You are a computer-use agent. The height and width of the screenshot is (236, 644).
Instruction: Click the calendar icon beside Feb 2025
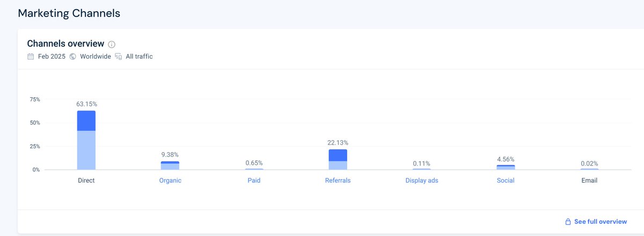pyautogui.click(x=31, y=56)
